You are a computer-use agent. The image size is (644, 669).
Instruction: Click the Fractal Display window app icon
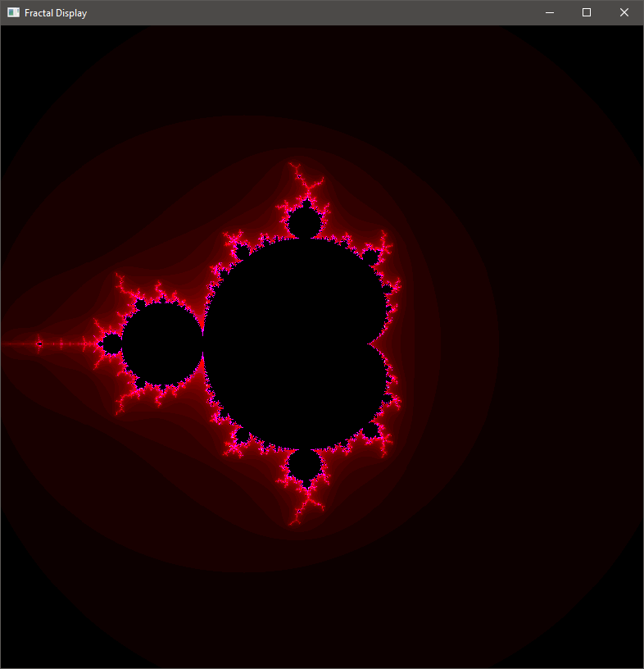14,13
